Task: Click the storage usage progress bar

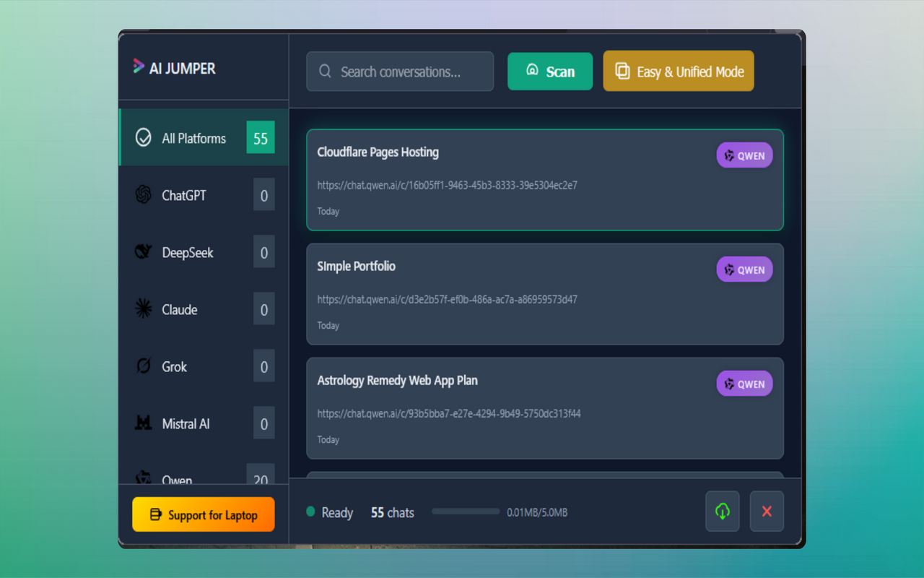Action: [x=466, y=512]
